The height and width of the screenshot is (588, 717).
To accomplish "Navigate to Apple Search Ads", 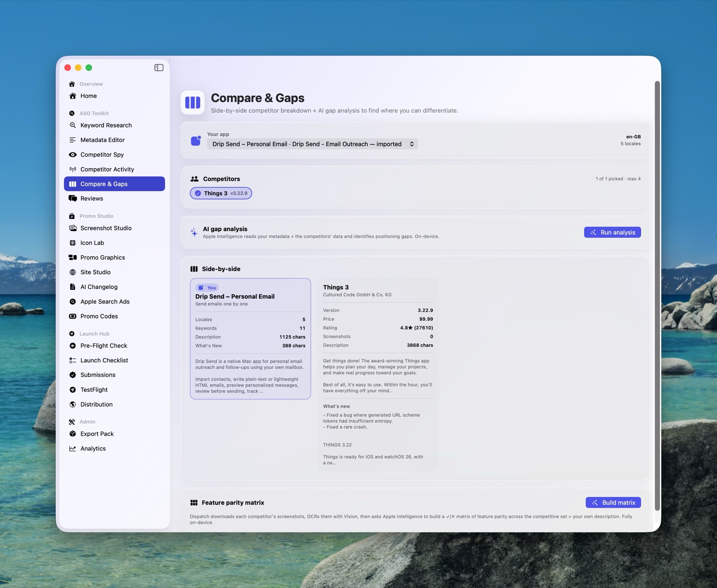I will [x=114, y=302].
